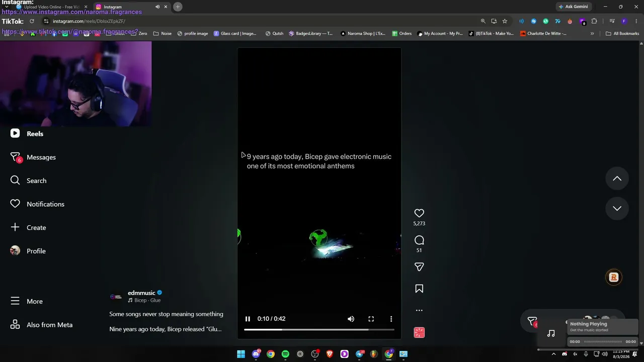
Task: Enter fullscreen on the video player
Action: coord(371,319)
